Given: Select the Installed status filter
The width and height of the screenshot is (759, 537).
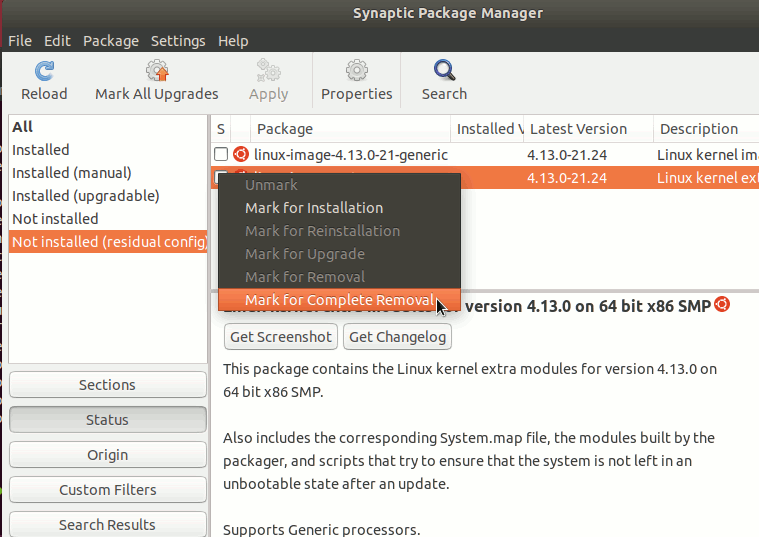Looking at the screenshot, I should [108, 150].
